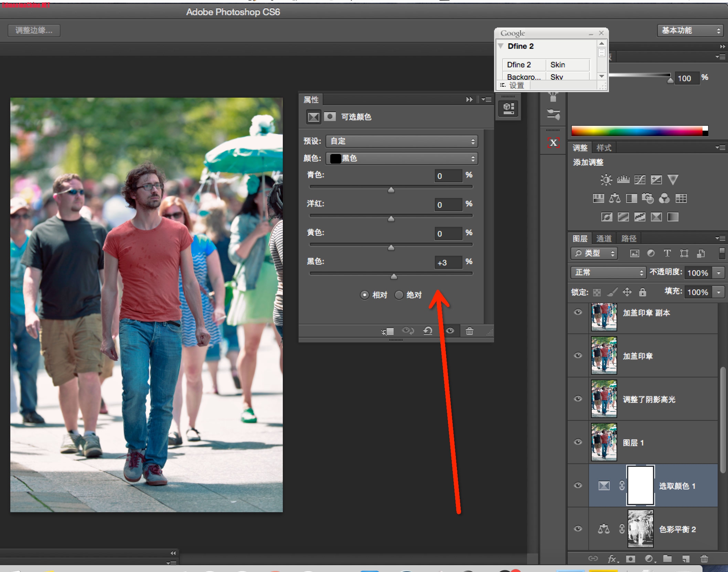Switch to the 路径 (Paths) tab

[629, 238]
